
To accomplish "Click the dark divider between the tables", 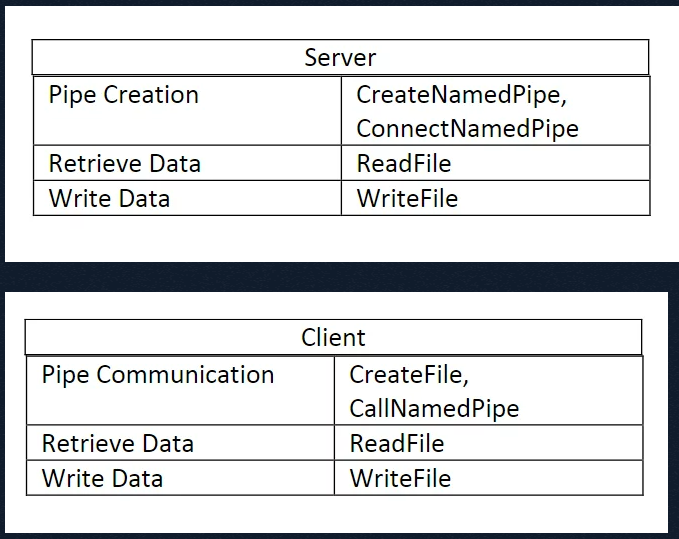I will [x=340, y=277].
